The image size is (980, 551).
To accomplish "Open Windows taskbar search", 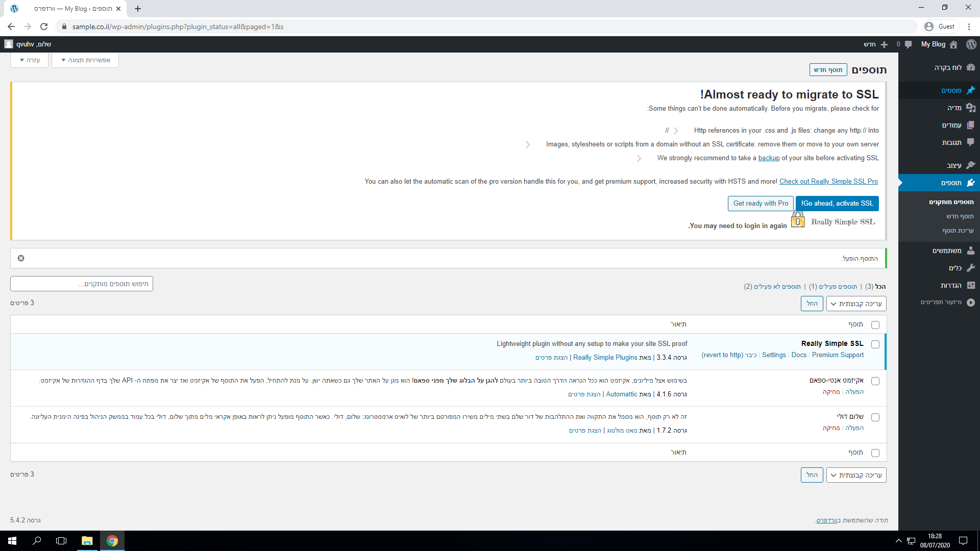I will click(x=37, y=541).
